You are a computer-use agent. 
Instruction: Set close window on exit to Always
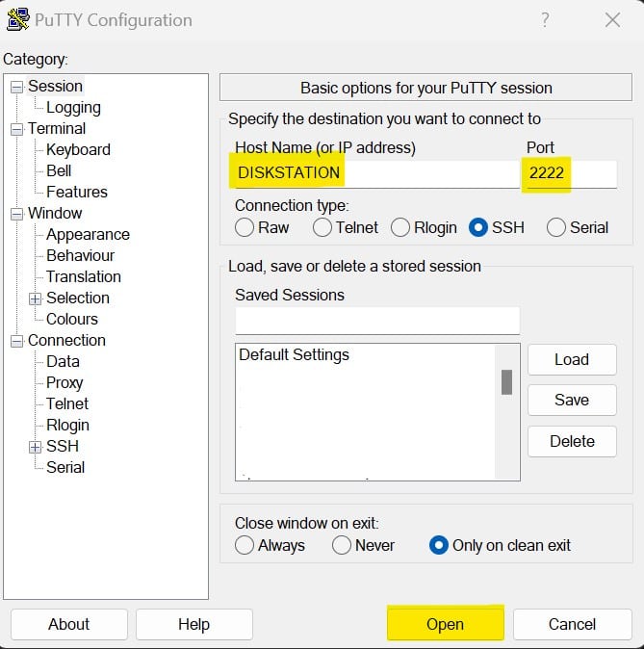(245, 545)
